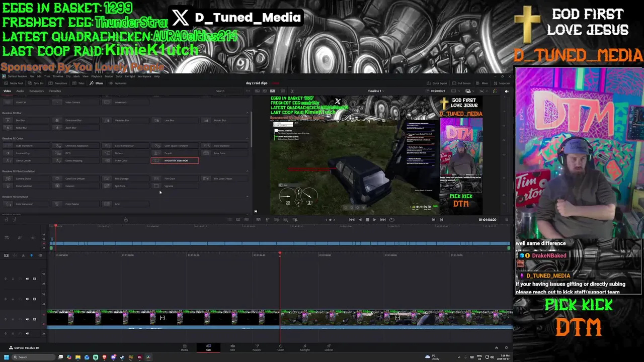Open the File menu
Image resolution: width=644 pixels, height=362 pixels.
coord(32,76)
